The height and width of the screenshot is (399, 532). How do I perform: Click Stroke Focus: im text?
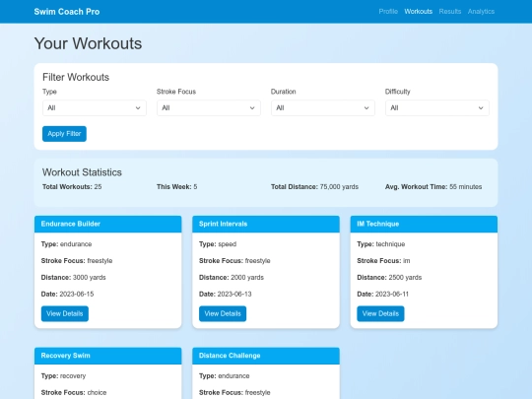click(383, 261)
